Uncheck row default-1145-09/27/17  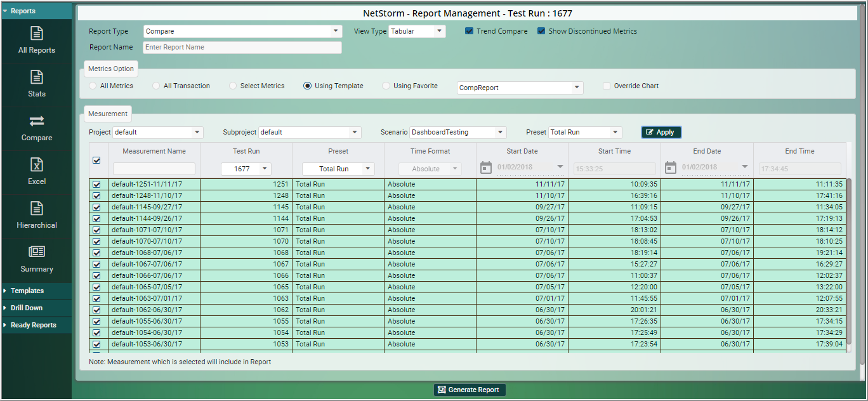96,207
